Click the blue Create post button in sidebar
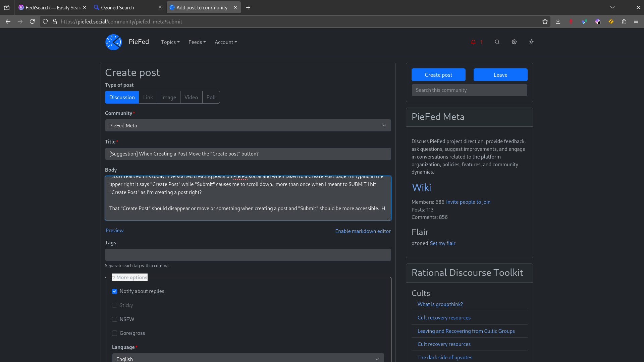 point(438,75)
